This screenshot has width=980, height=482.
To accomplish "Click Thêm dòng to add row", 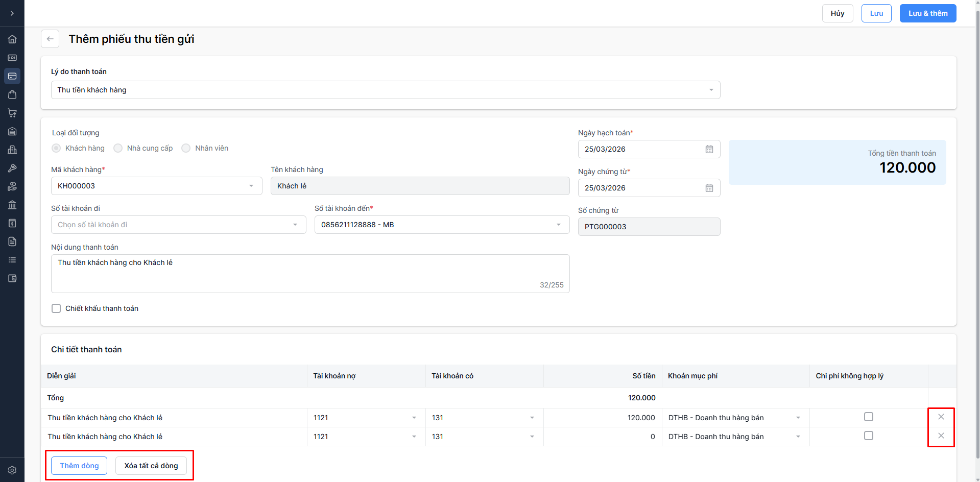I will pyautogui.click(x=79, y=466).
